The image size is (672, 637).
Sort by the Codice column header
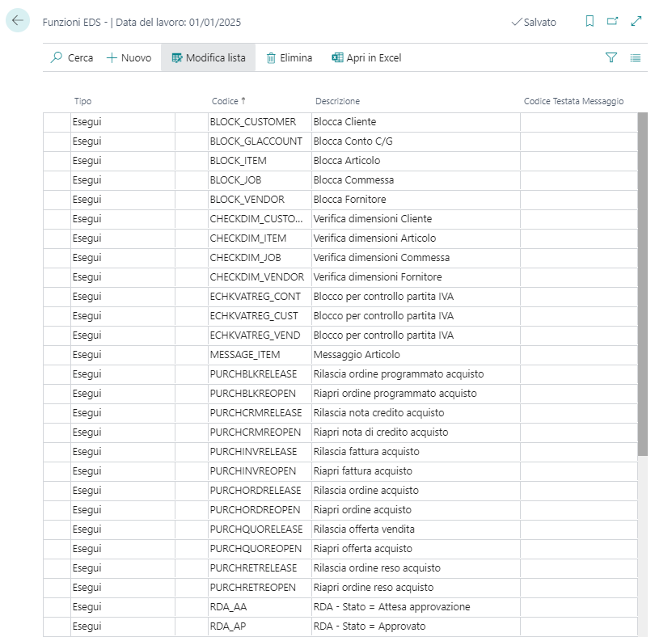pyautogui.click(x=225, y=101)
